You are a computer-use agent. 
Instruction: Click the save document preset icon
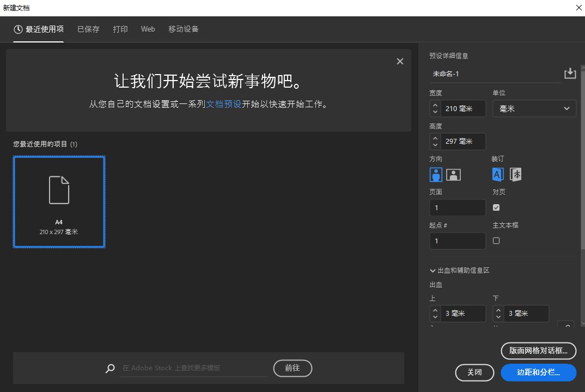coord(570,73)
